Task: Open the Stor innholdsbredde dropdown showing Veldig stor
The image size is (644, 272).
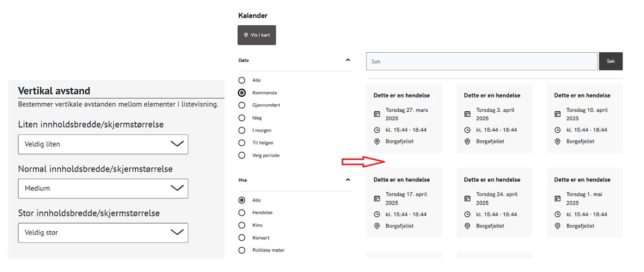Action: (103, 233)
